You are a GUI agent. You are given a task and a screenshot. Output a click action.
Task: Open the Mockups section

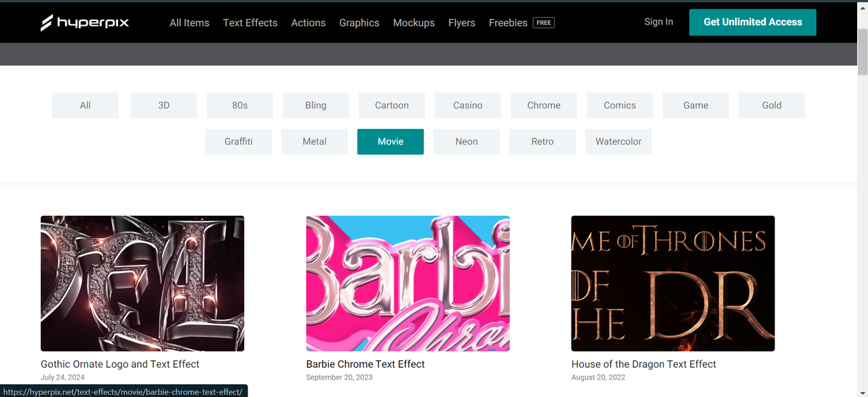414,22
